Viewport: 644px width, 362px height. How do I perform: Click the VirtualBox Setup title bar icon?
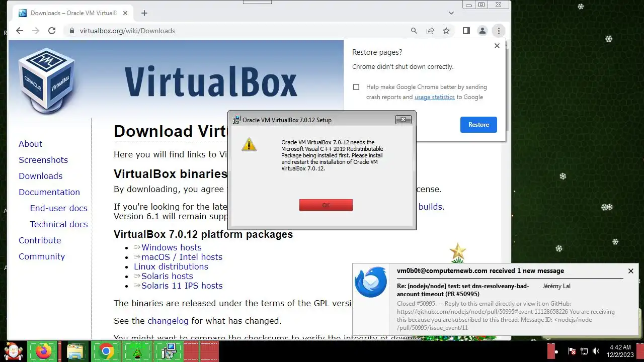click(x=236, y=120)
